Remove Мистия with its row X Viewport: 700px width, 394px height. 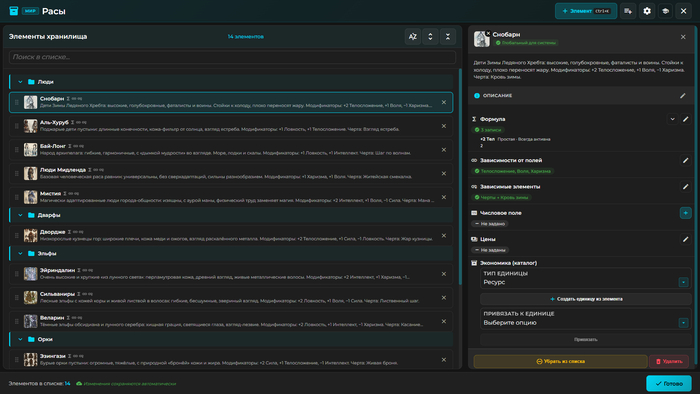[x=444, y=197]
